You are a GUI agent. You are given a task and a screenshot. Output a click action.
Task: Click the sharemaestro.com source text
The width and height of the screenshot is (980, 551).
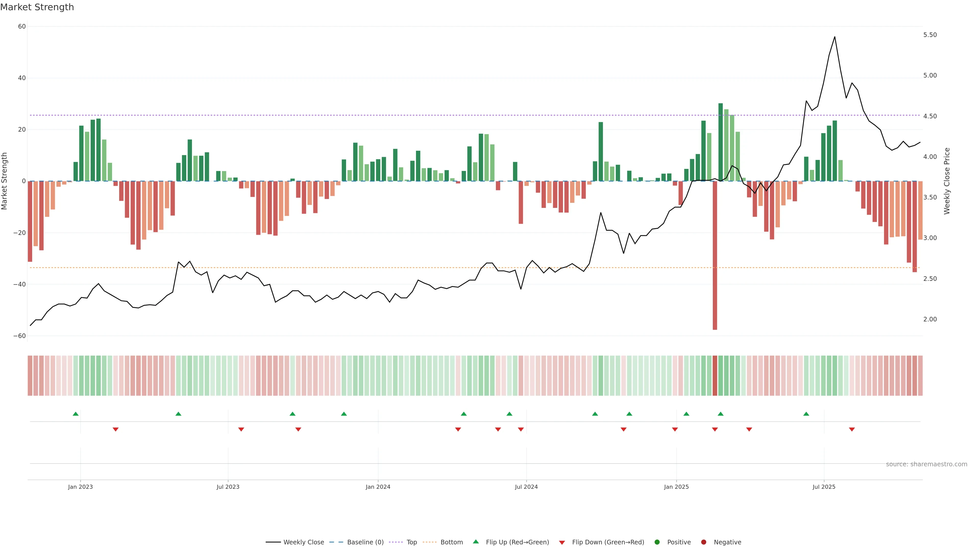click(x=926, y=464)
